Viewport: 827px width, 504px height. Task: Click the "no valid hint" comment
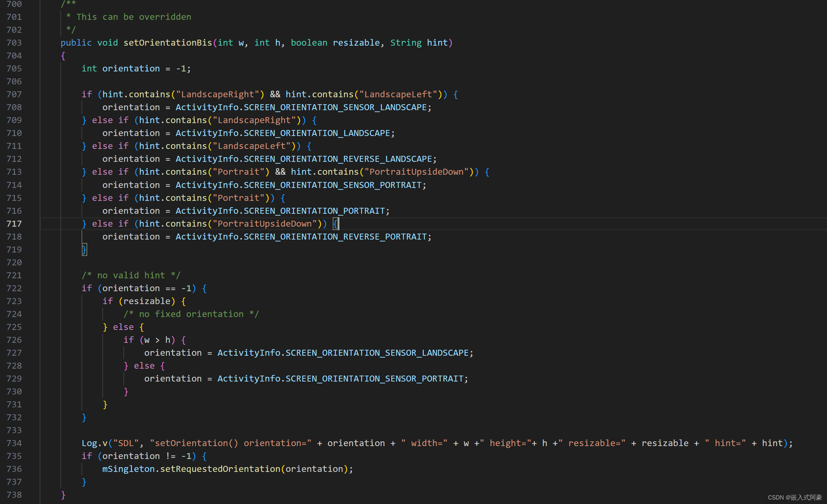coord(131,275)
